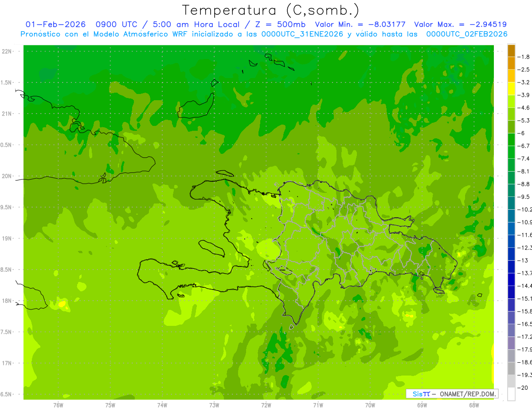Click the "-10.2" legend label
Image resolution: width=532 pixels, height=411 pixels.
click(x=525, y=209)
